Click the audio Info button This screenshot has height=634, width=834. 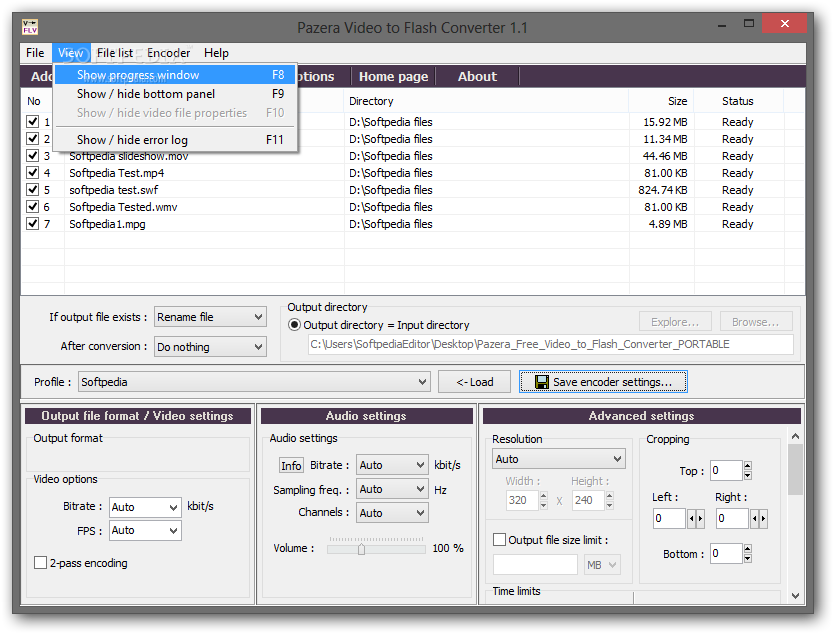coord(291,465)
